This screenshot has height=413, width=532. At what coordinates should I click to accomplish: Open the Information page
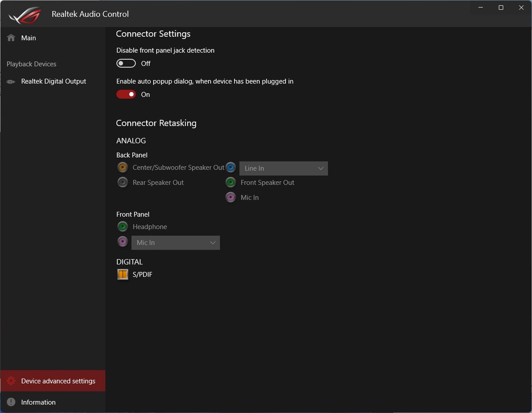53,402
